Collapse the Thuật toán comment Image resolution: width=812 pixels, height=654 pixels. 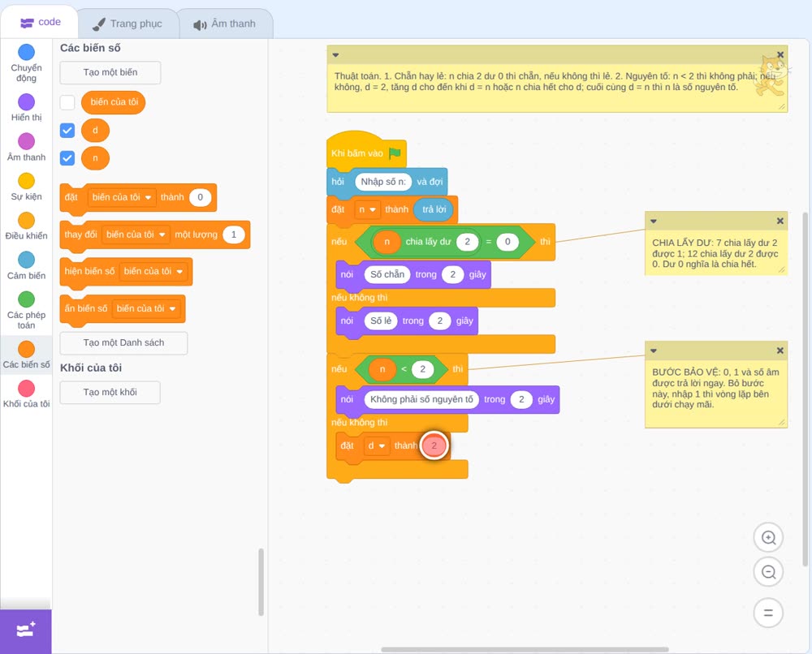point(335,55)
